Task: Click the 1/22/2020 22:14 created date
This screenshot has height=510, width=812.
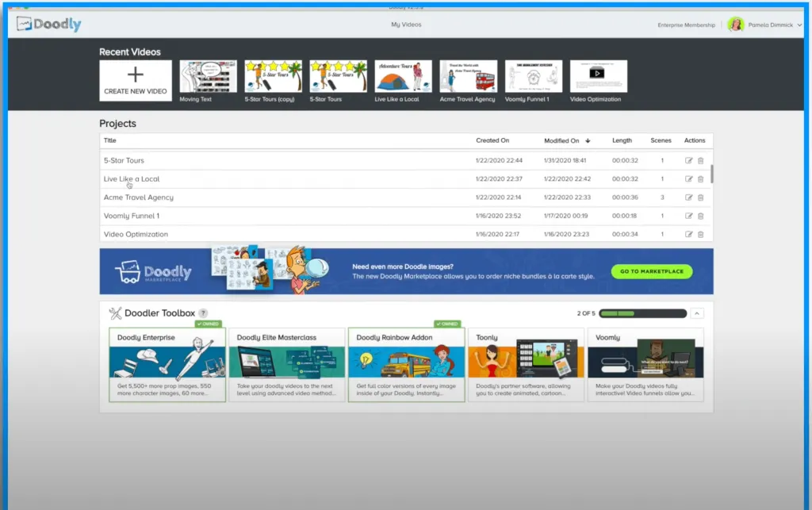Action: (x=498, y=197)
